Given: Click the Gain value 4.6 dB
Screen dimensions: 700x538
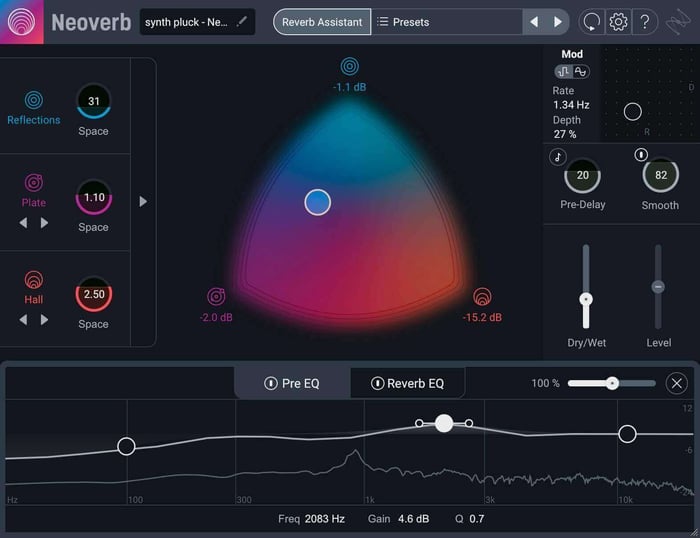Looking at the screenshot, I should tap(413, 519).
